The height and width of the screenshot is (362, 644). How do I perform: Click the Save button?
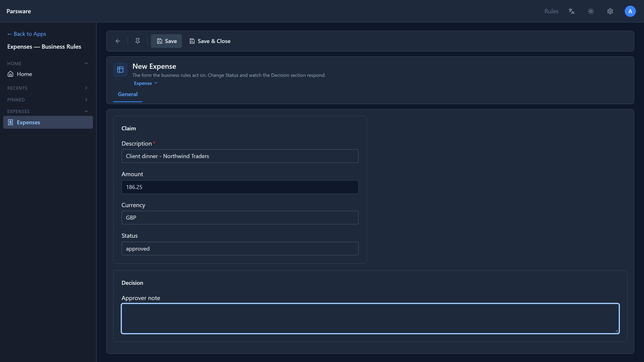coord(166,41)
